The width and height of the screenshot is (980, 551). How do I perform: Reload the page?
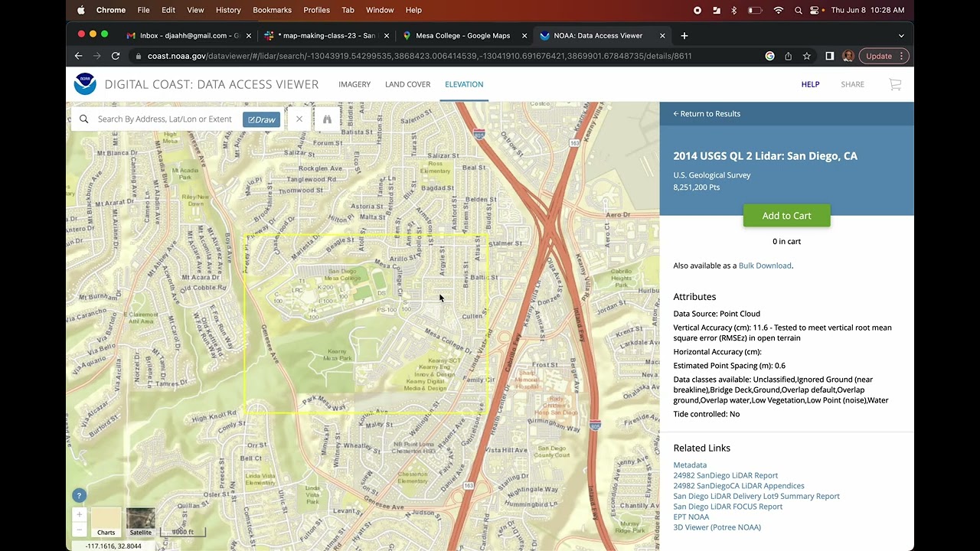click(116, 56)
